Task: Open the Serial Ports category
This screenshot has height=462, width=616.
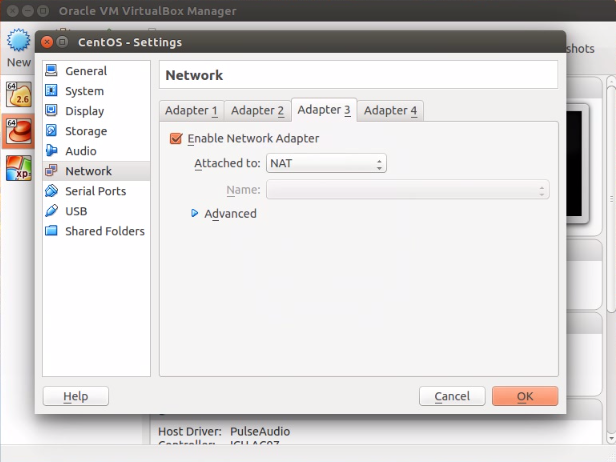Action: [96, 191]
